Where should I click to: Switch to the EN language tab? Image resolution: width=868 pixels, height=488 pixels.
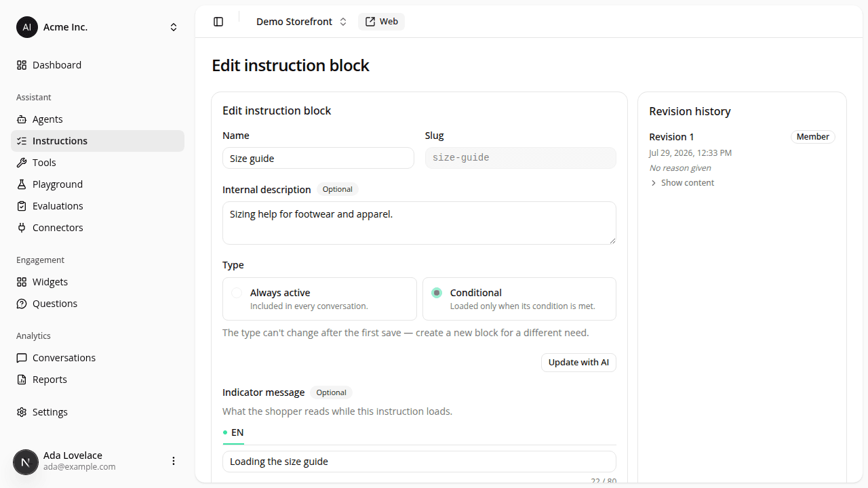coord(233,432)
